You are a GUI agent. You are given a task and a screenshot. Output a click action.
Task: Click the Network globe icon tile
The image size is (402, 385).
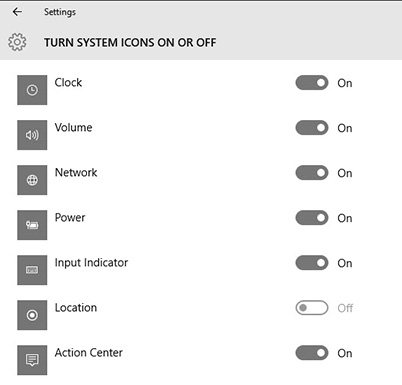click(x=32, y=180)
